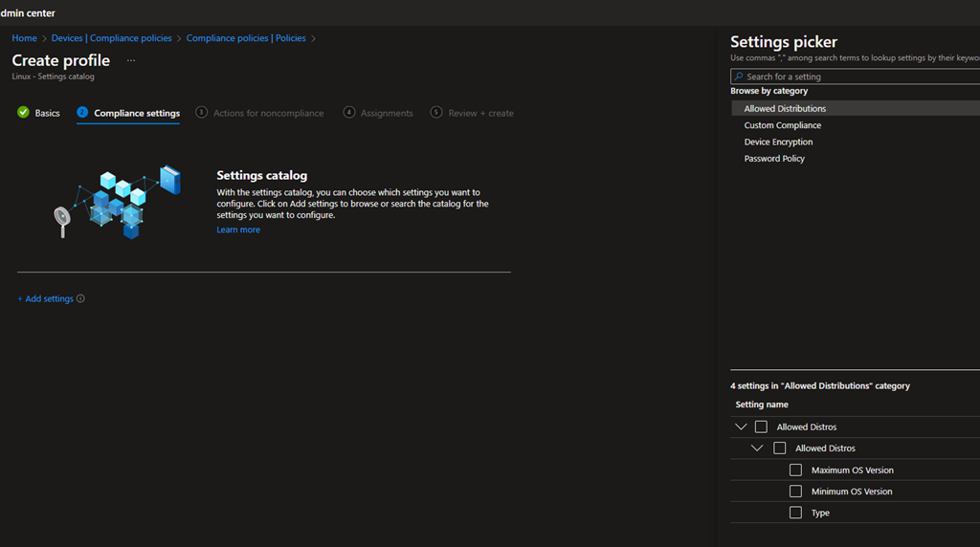Collapse the top-level Allowed Distros group

click(741, 427)
